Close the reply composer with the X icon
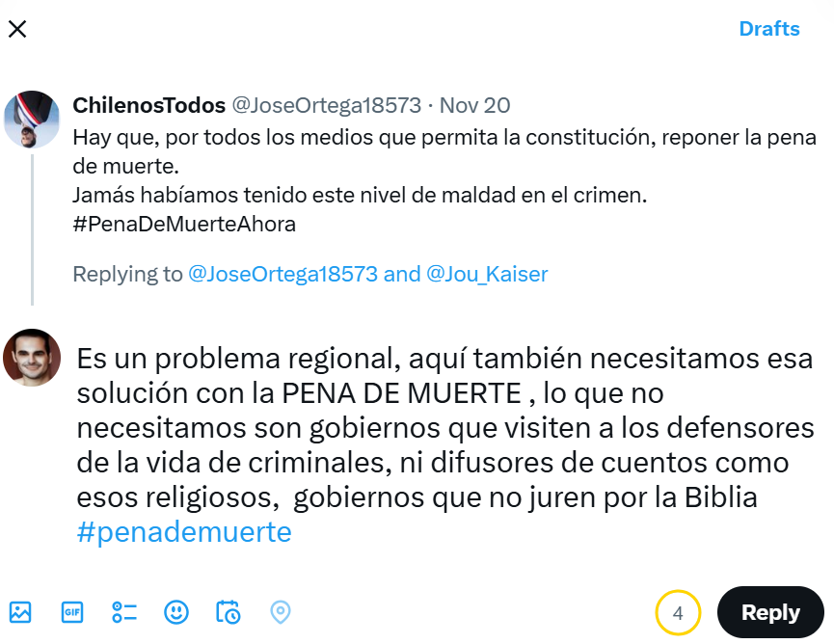 coord(16,29)
